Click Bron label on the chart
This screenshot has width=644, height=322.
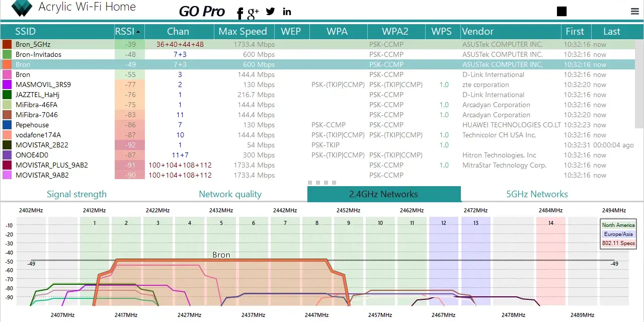coord(221,255)
